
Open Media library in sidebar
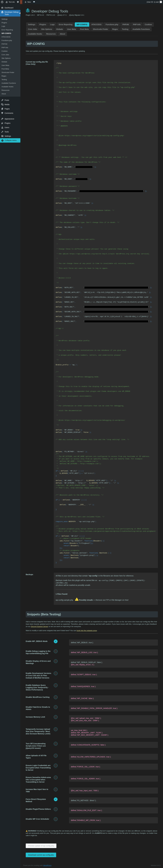point(10,104)
